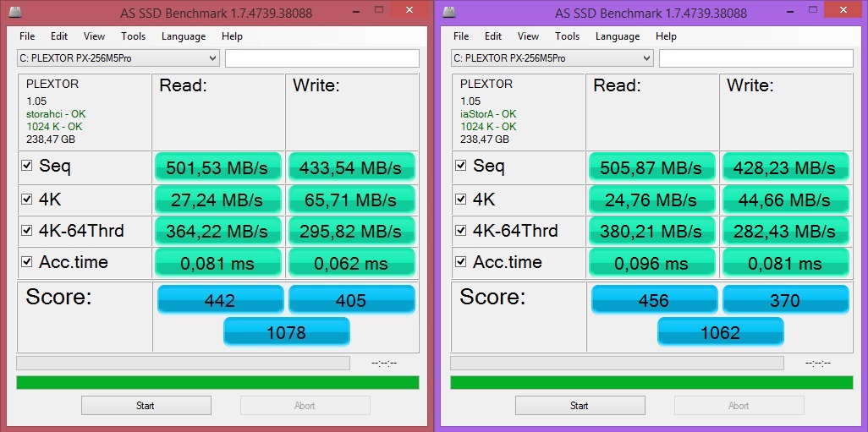Viewport: 868px width, 432px height.
Task: Click the 505,87 MB/s Seq read result
Action: click(652, 167)
